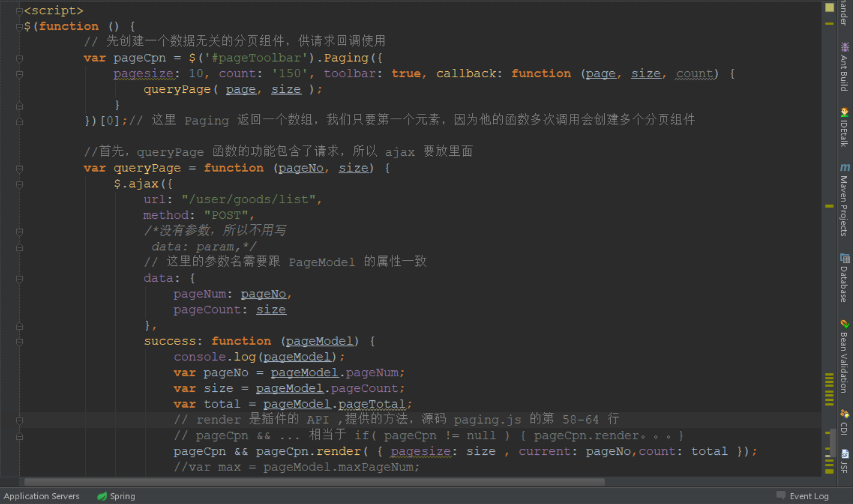
Task: Click the toolbar: true option
Action: [372, 74]
